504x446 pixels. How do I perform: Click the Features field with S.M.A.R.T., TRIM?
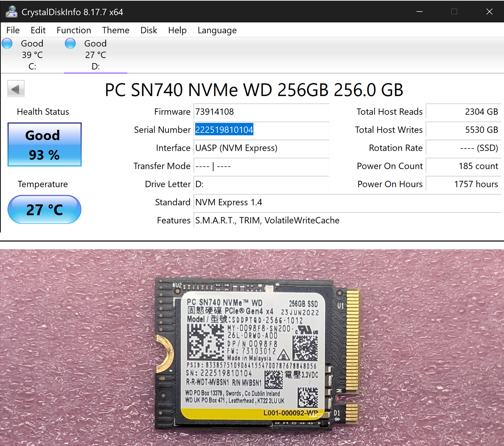point(347,220)
